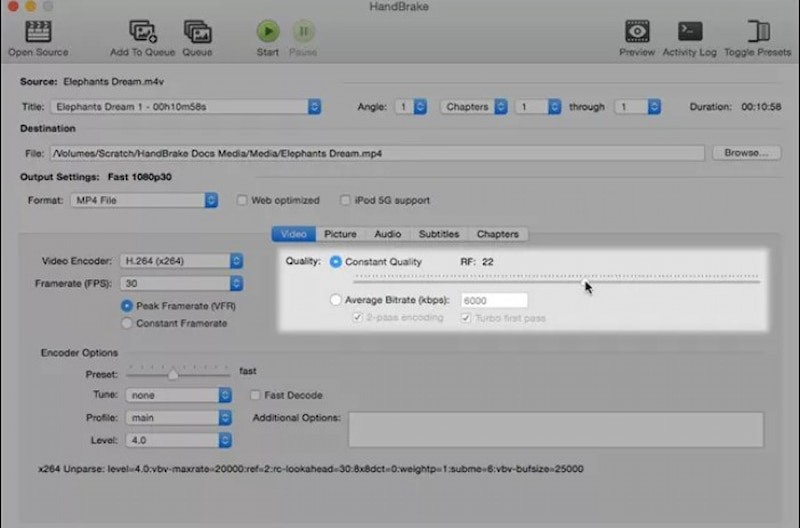Click the x264 Unparse options text

[311, 469]
